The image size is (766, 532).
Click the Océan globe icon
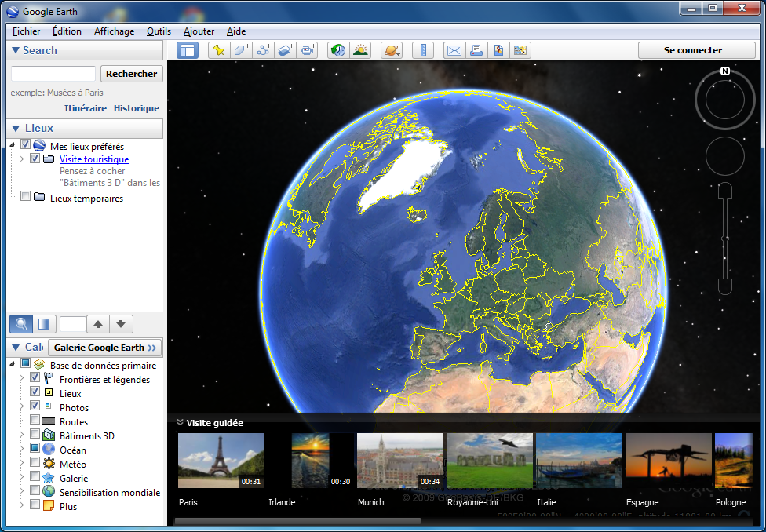point(49,450)
